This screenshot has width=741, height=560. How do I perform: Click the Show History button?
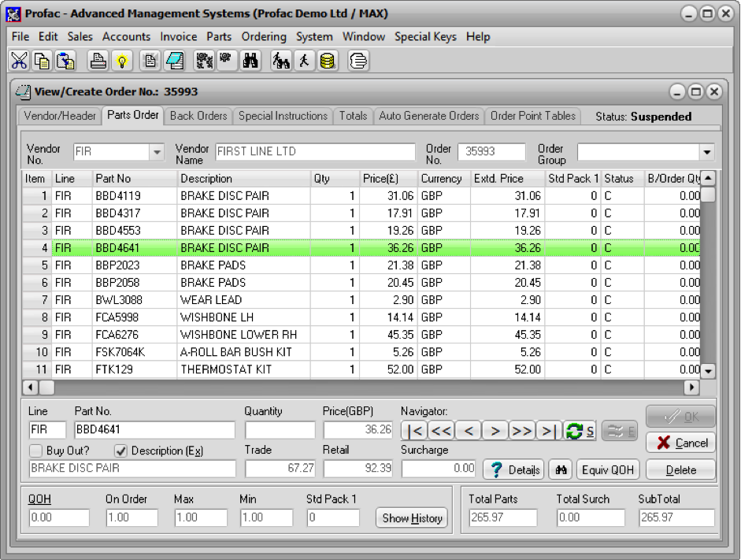tap(412, 518)
